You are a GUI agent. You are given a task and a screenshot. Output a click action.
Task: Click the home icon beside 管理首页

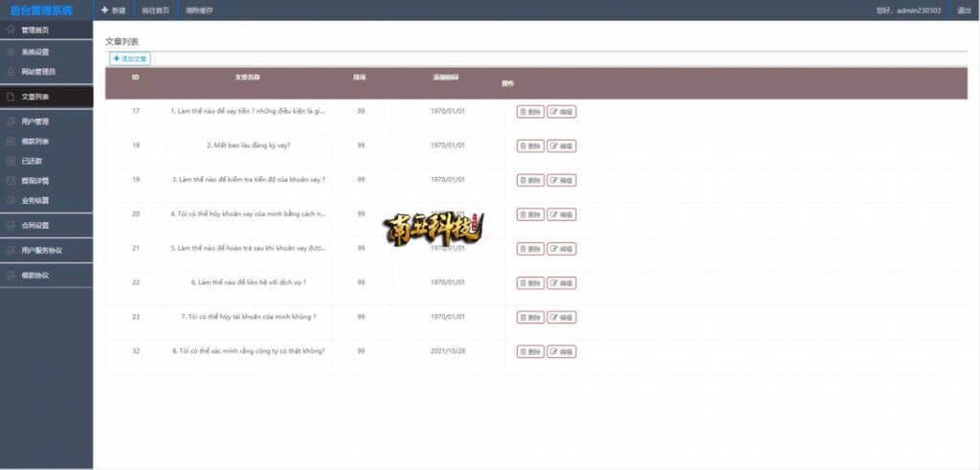pyautogui.click(x=11, y=30)
